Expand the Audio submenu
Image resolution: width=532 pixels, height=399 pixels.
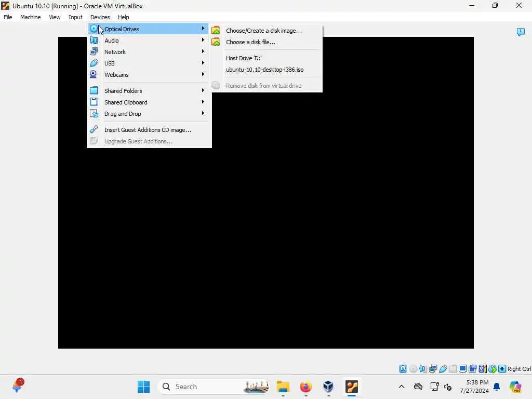pyautogui.click(x=148, y=41)
